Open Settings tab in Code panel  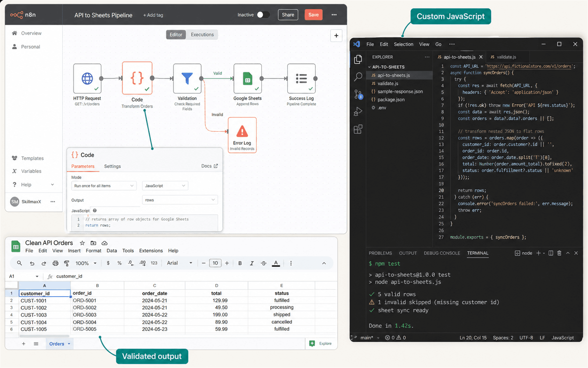tap(112, 166)
